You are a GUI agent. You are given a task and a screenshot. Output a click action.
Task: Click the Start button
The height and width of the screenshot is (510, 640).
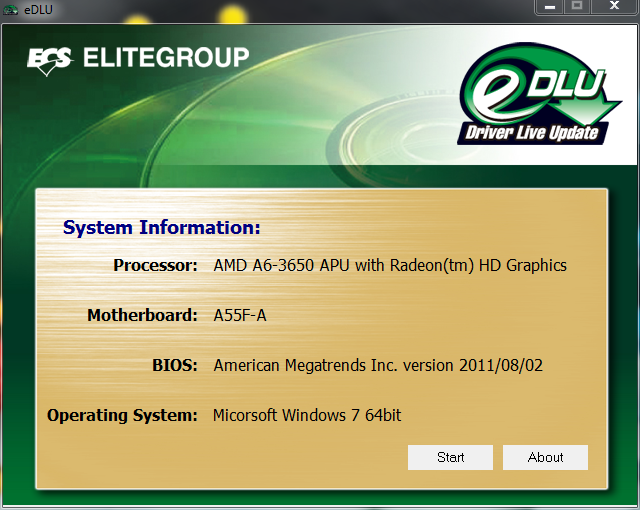click(450, 457)
